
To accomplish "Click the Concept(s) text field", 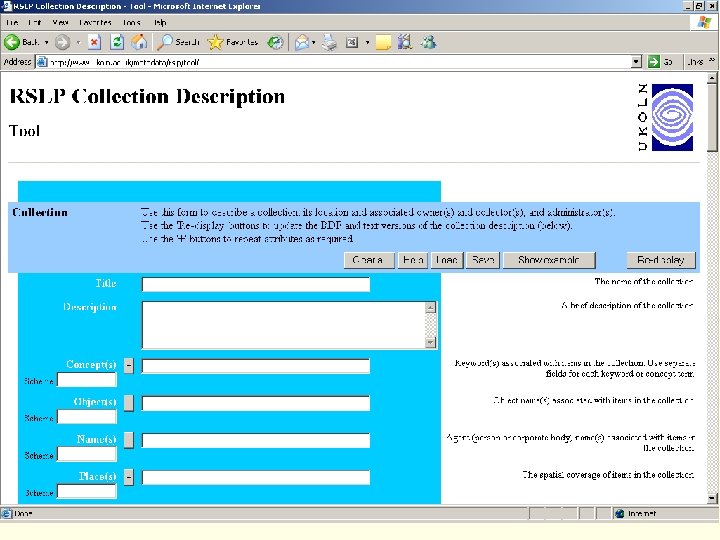I will [x=256, y=366].
